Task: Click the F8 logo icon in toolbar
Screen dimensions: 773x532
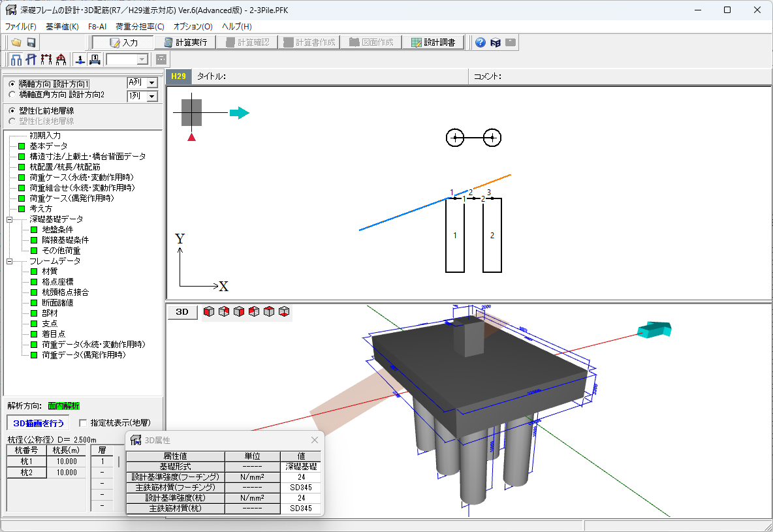Action: tap(496, 42)
